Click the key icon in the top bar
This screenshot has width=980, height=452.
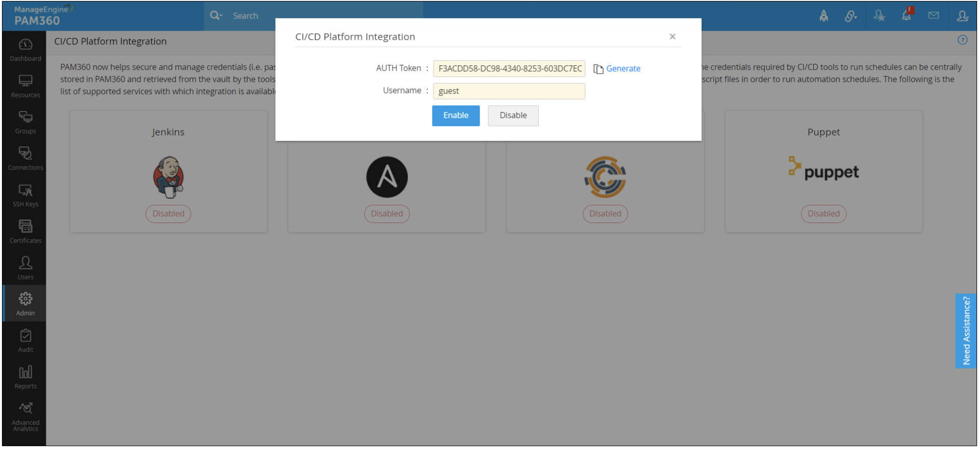coord(851,16)
